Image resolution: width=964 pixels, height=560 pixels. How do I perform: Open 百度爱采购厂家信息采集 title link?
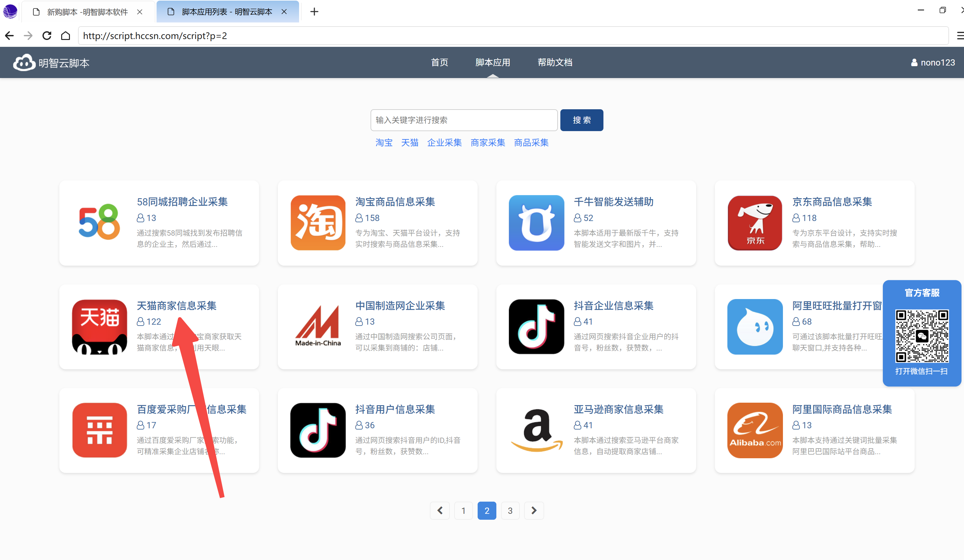[x=191, y=409]
